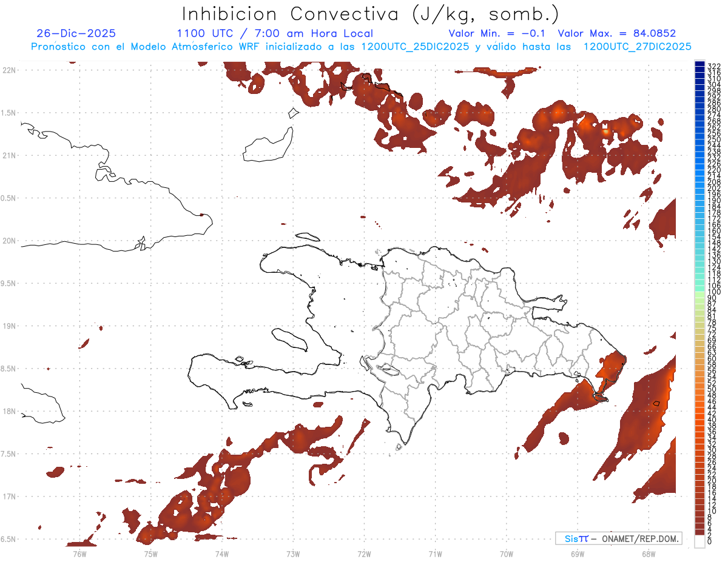Select the 'Valor Min. = -0.1' readout
The image size is (728, 562).
point(497,33)
